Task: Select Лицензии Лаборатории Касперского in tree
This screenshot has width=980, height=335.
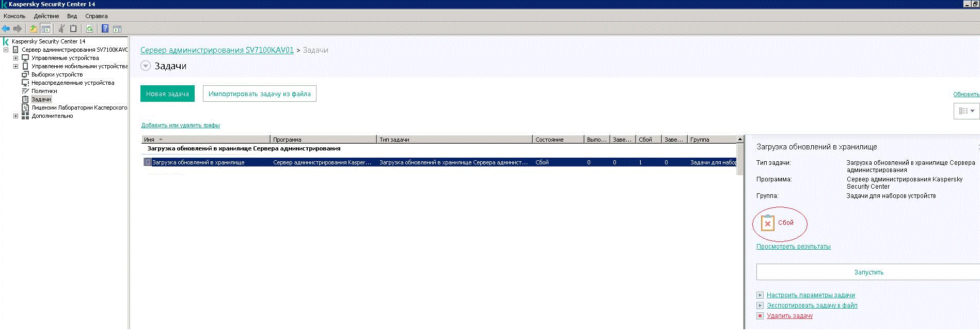Action: (x=80, y=108)
